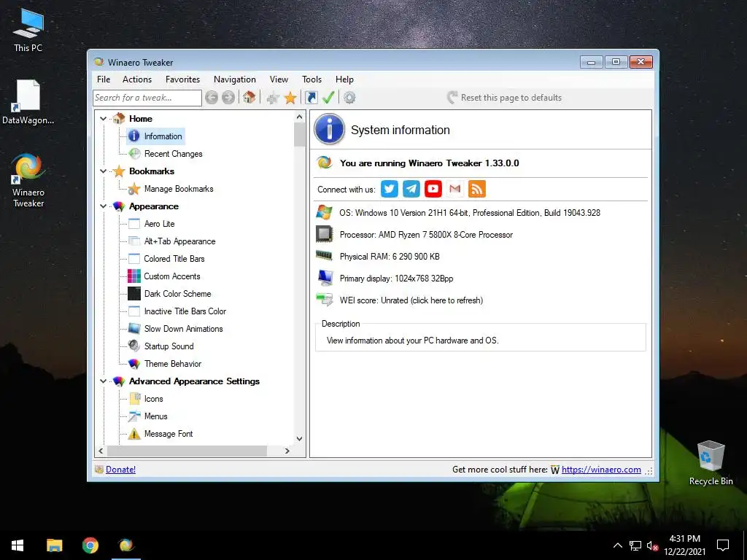
Task: Click in the Search for a tweak field
Action: point(147,98)
